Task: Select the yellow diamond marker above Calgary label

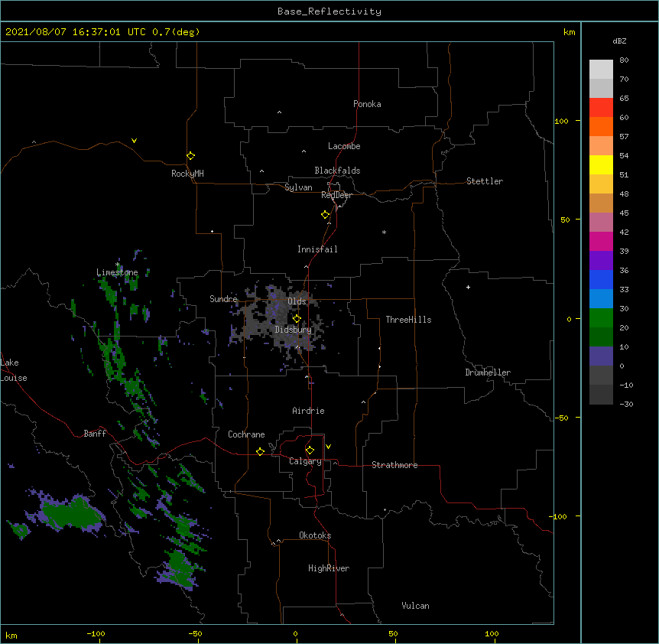Action: [x=310, y=450]
